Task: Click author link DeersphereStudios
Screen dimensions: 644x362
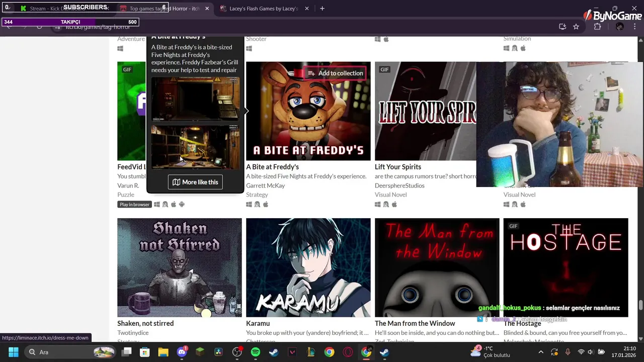Action: (x=399, y=186)
